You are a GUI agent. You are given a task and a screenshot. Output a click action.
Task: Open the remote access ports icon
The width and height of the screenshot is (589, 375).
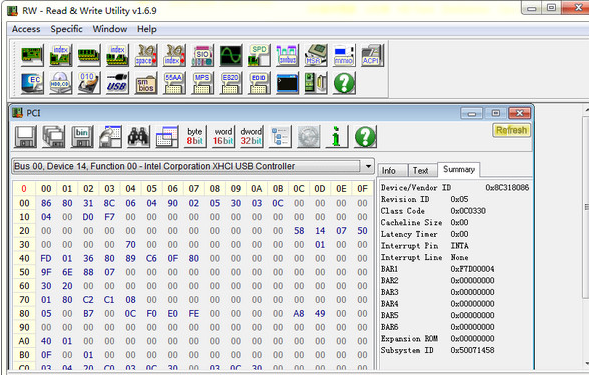(316, 83)
